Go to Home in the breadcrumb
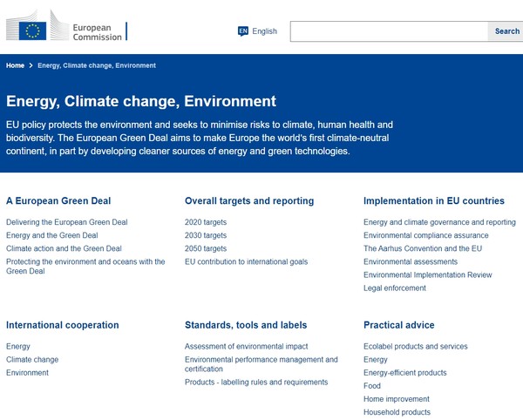 (15, 65)
